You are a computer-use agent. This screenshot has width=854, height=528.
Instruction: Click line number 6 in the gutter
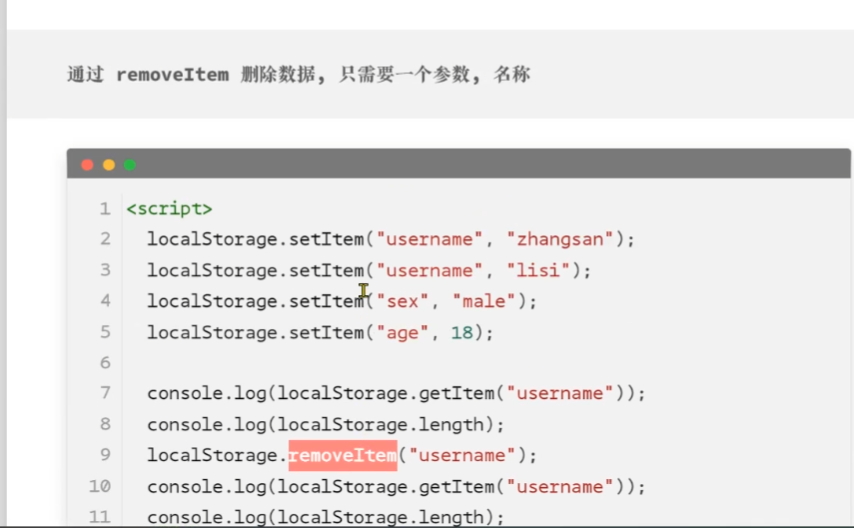pos(105,363)
